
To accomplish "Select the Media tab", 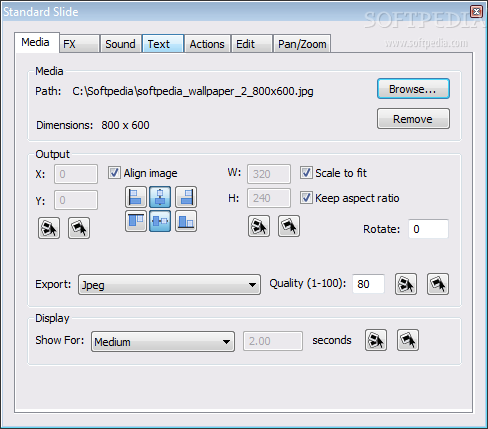I will point(37,42).
